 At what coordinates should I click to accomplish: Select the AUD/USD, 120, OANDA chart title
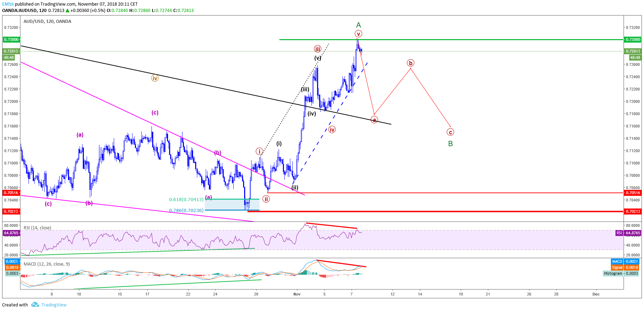tap(47, 21)
